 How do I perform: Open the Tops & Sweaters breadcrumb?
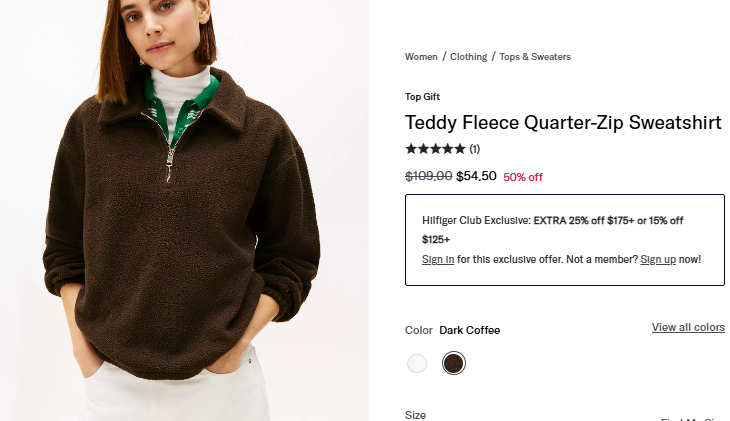click(x=535, y=57)
